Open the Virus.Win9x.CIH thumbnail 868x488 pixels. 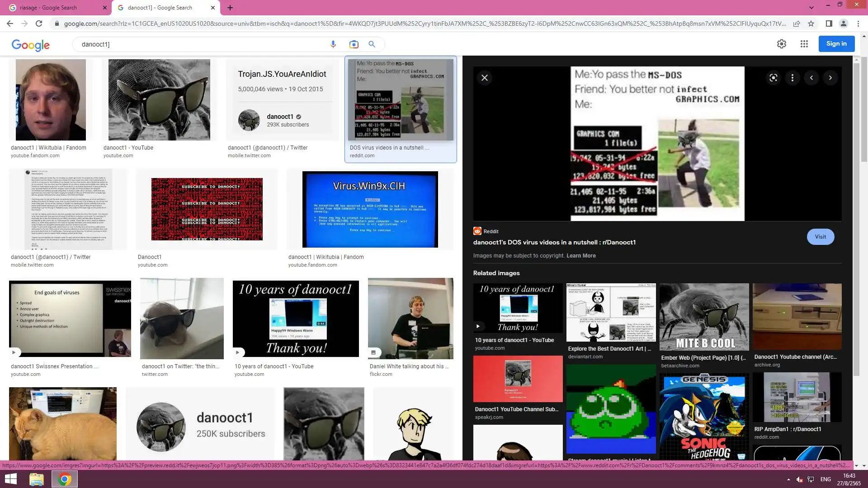coord(370,209)
